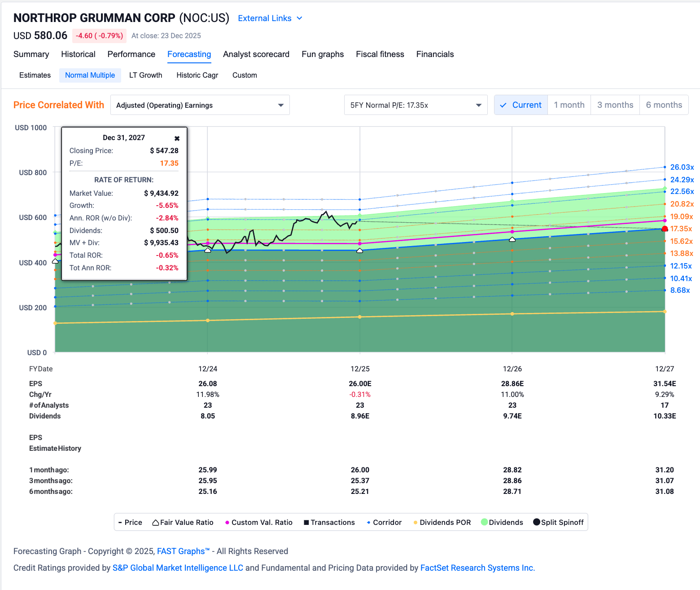Switch to the 6 months option
The height and width of the screenshot is (590, 700).
pos(664,105)
